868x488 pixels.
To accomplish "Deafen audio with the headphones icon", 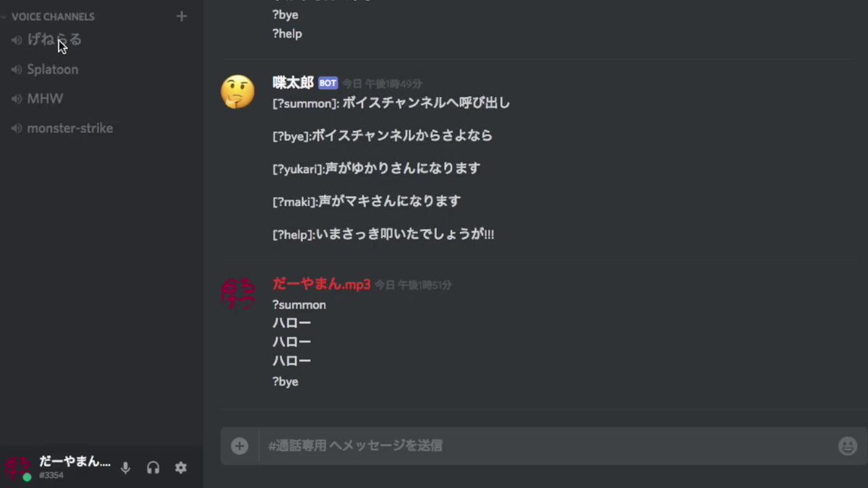I will (x=153, y=468).
